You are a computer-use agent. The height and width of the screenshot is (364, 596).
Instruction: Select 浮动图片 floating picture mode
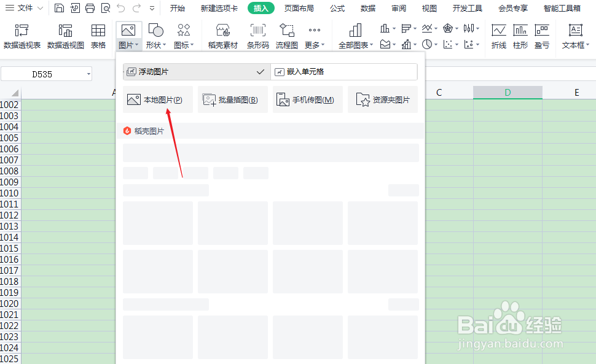click(x=197, y=72)
